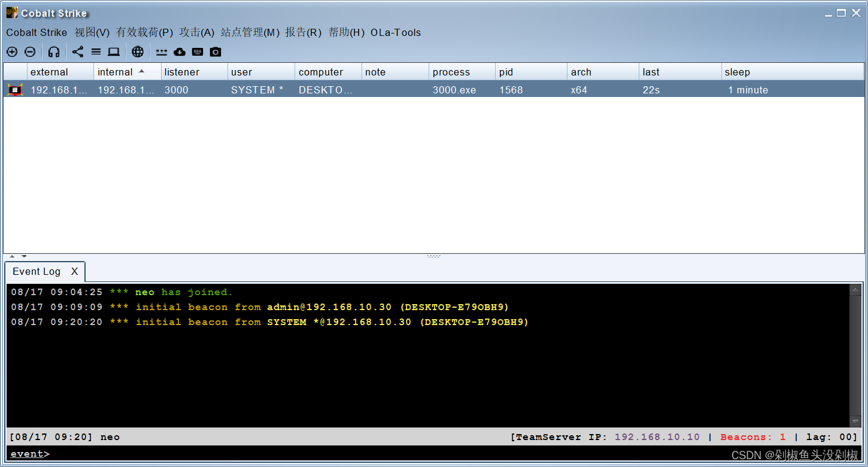This screenshot has width=868, height=467.
Task: Open downloaded files cloud icon
Action: click(179, 52)
